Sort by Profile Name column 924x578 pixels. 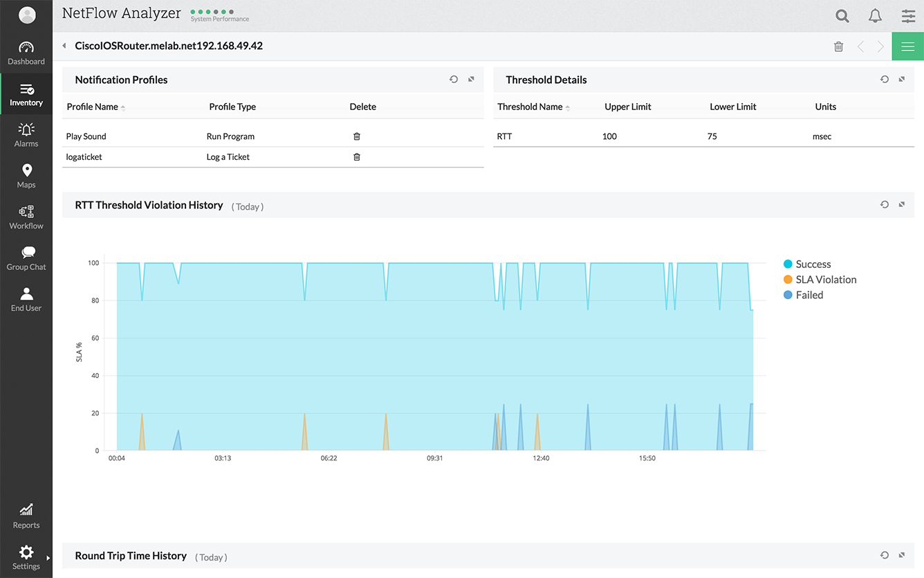click(93, 107)
